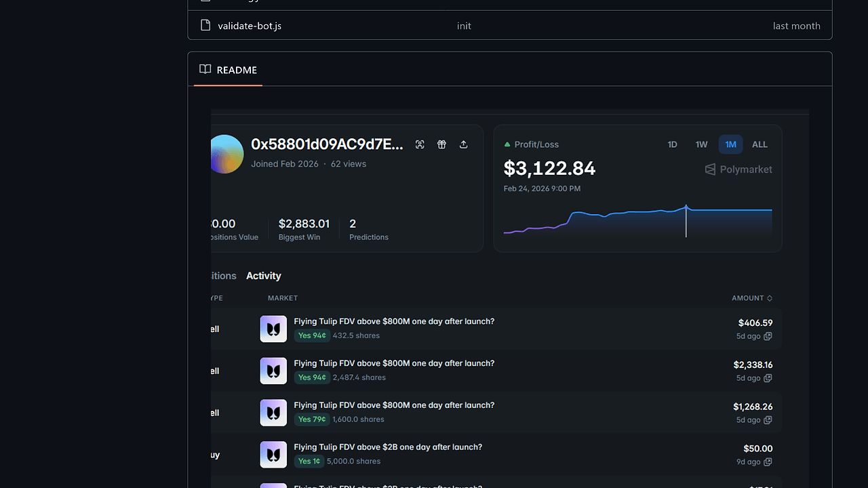The image size is (868, 488).
Task: Select the 1D time range
Action: click(x=672, y=144)
